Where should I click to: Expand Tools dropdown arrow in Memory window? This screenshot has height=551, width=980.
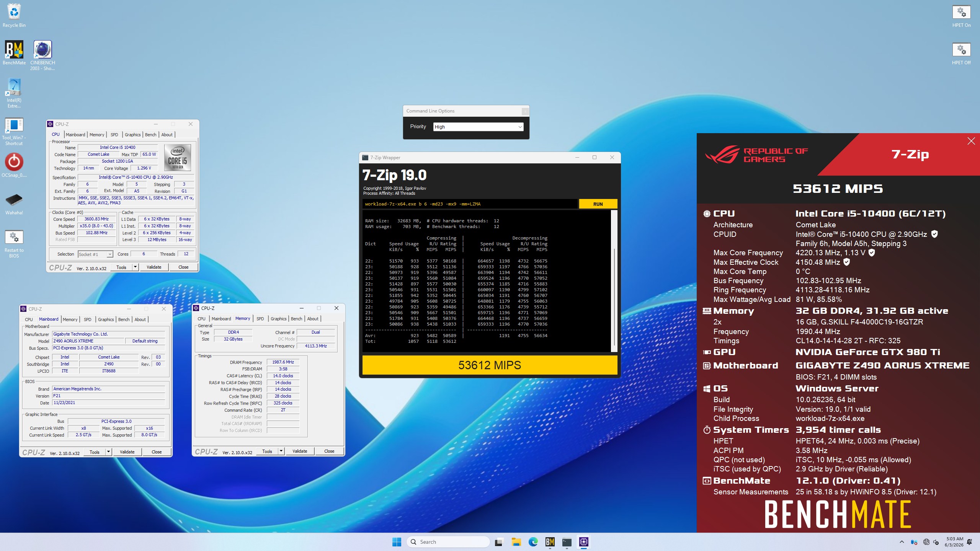[x=281, y=451]
